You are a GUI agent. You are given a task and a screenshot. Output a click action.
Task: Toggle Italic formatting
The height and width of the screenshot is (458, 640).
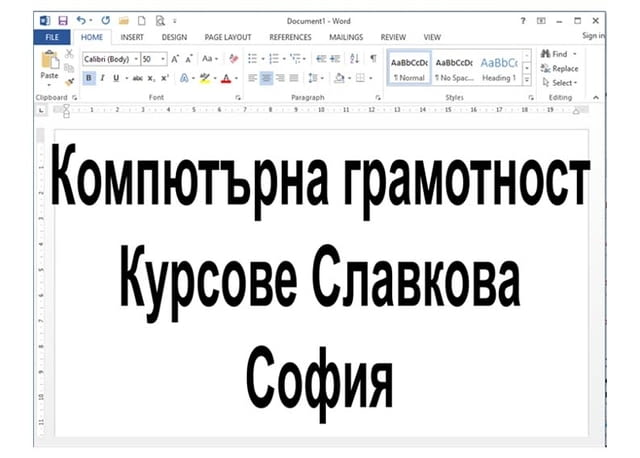(102, 78)
